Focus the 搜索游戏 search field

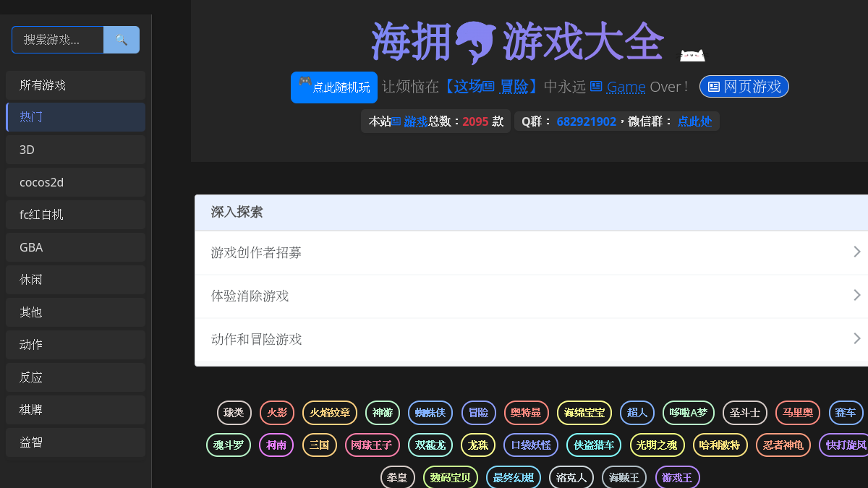tap(58, 40)
